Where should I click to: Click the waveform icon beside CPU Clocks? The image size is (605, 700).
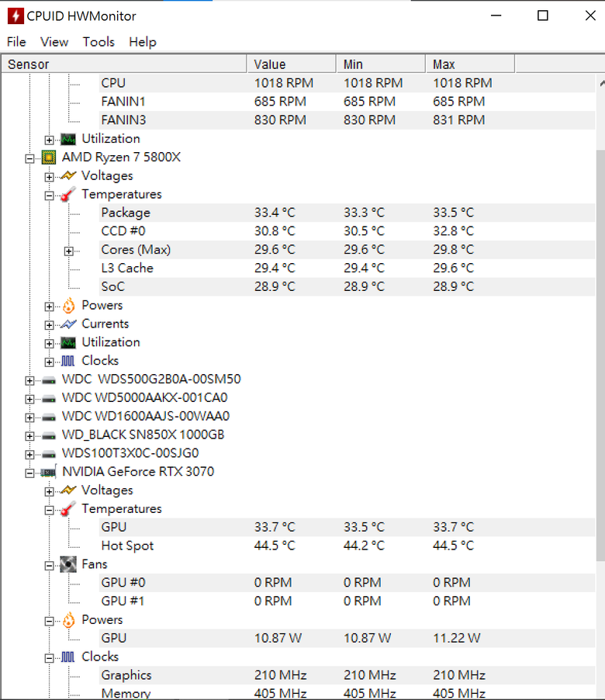pyautogui.click(x=67, y=361)
